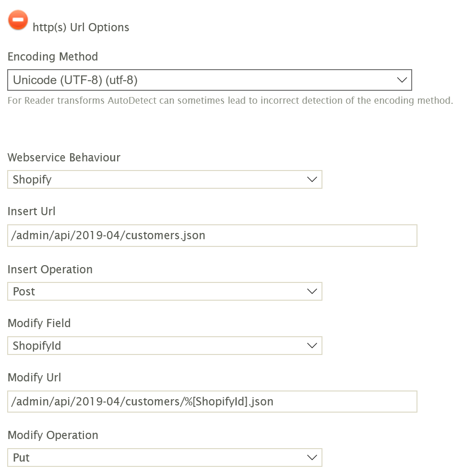Screen dimensions: 464x476
Task: Click the chevron arrow next to Post
Action: pyautogui.click(x=312, y=292)
